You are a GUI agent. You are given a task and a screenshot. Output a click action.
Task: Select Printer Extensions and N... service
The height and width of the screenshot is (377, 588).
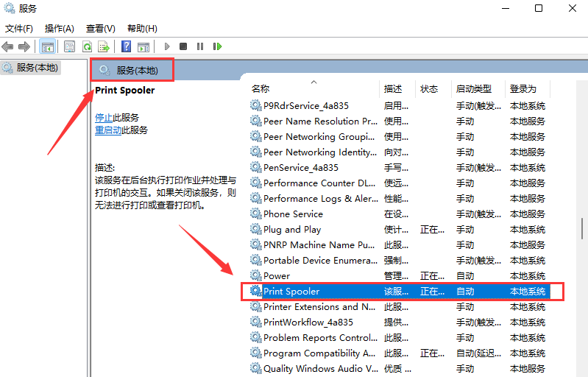[400, 307]
